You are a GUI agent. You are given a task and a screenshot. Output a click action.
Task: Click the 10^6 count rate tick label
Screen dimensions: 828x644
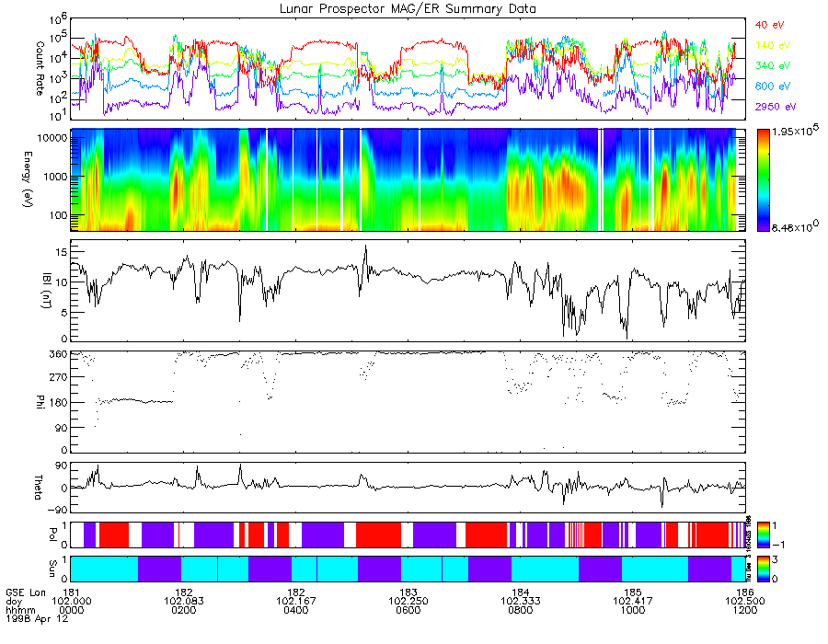58,19
